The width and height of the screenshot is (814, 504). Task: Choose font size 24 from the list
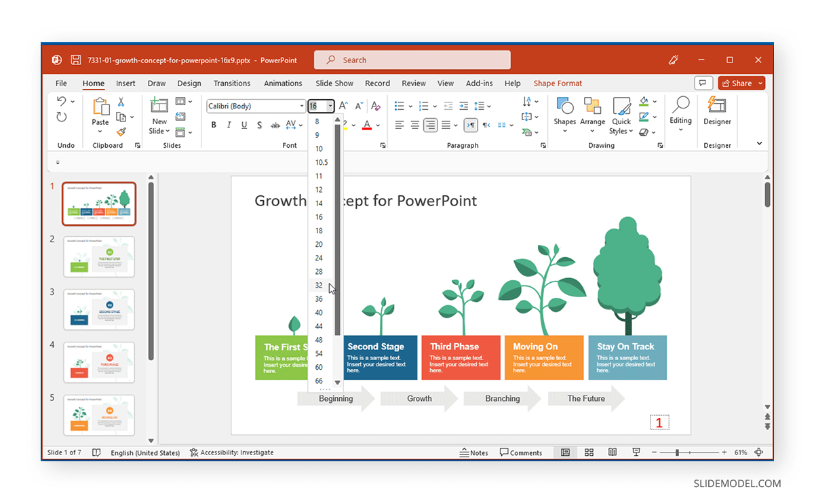pyautogui.click(x=319, y=258)
